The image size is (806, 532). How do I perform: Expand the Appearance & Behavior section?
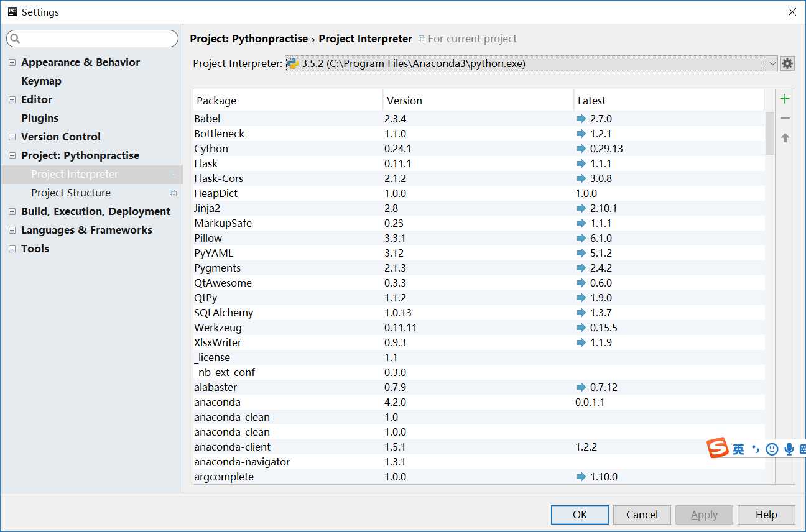[12, 62]
